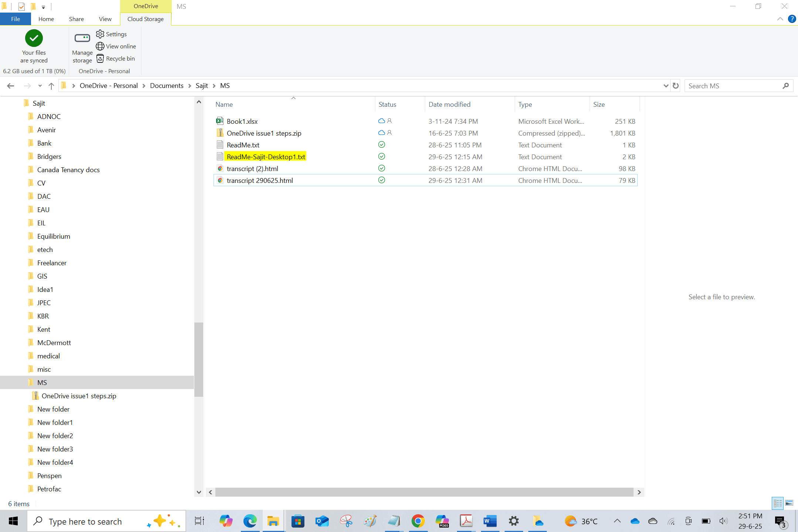798x532 pixels.
Task: Open the Snipping Tool from the taskbar
Action: click(346, 521)
